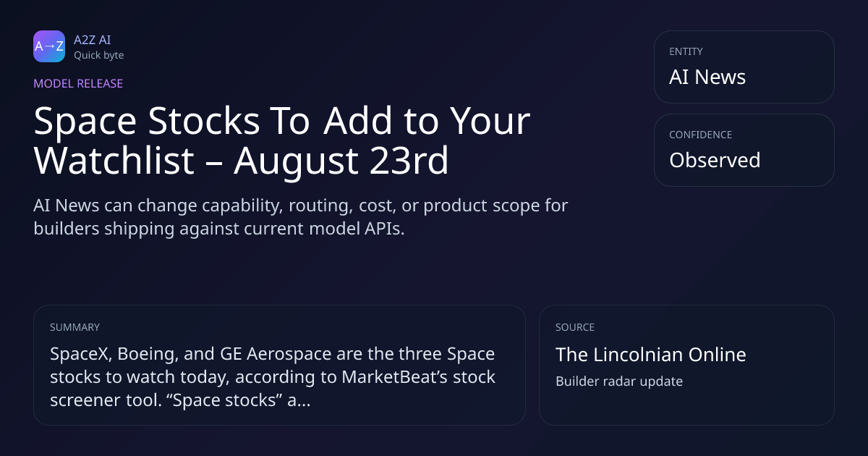Click the Space Stocks headline first line
This screenshot has width=868, height=456.
pos(282,121)
